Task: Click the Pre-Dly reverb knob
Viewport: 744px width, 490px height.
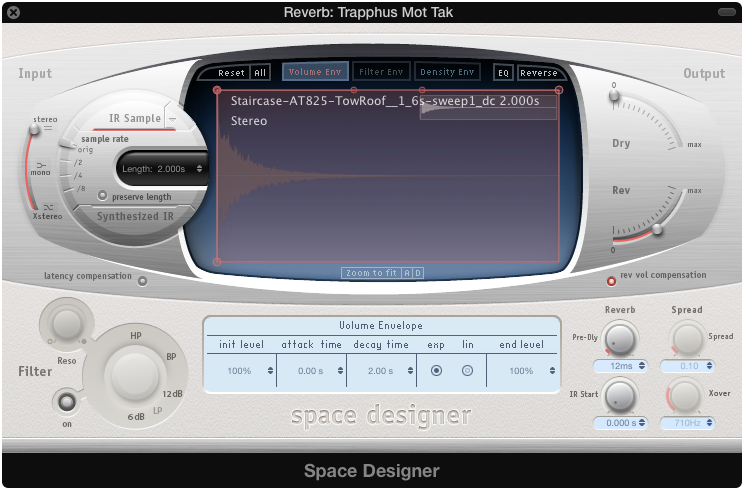Action: 619,339
